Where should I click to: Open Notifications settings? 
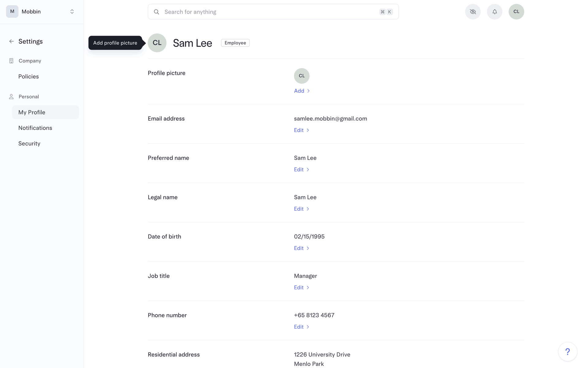[x=35, y=128]
